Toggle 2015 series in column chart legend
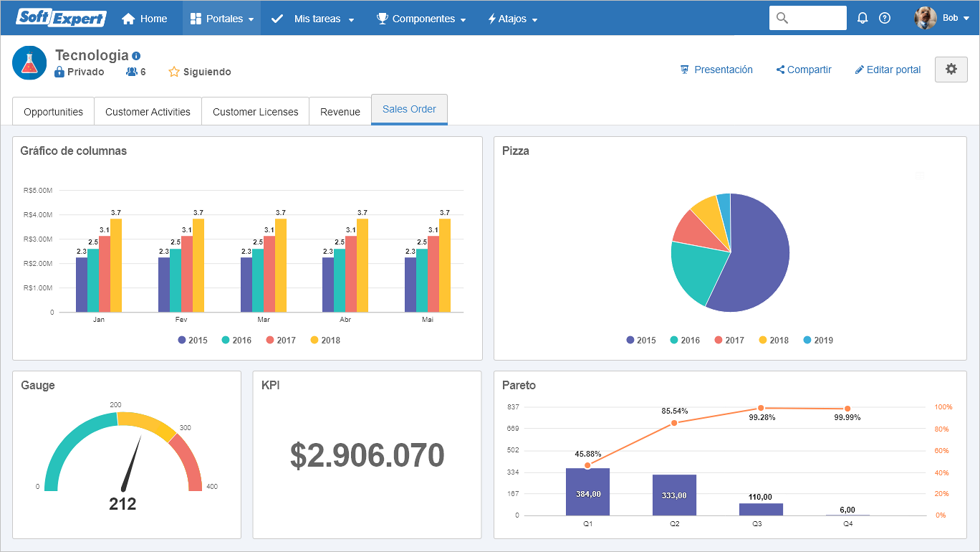This screenshot has width=980, height=552. coord(193,341)
